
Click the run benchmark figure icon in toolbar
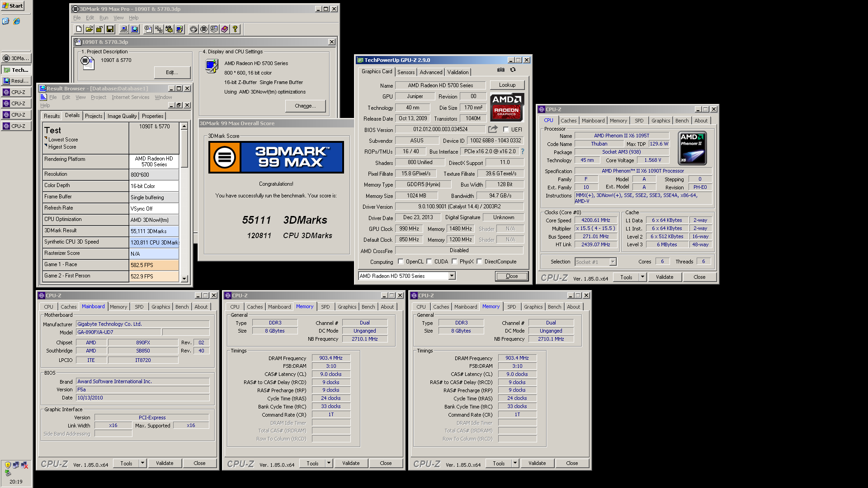tap(169, 29)
